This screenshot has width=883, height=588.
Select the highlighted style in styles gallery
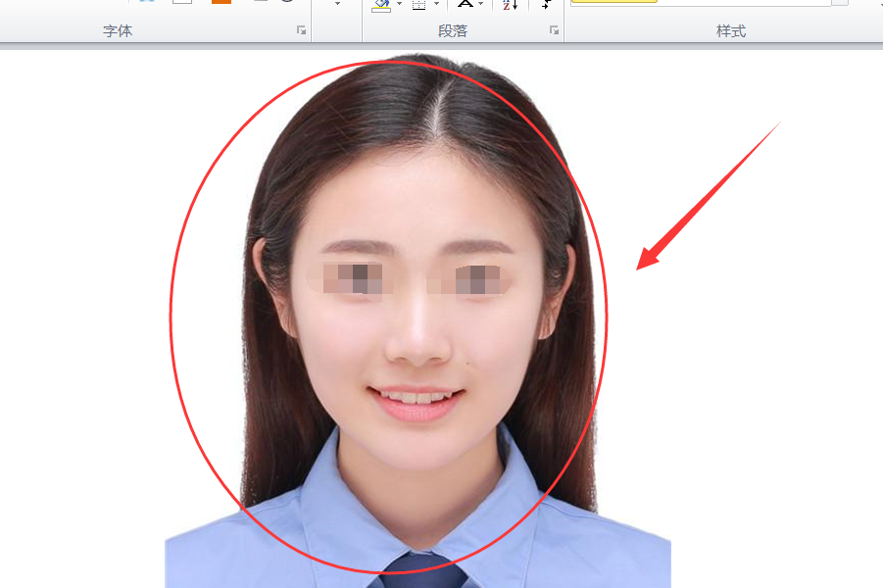pyautogui.click(x=613, y=2)
